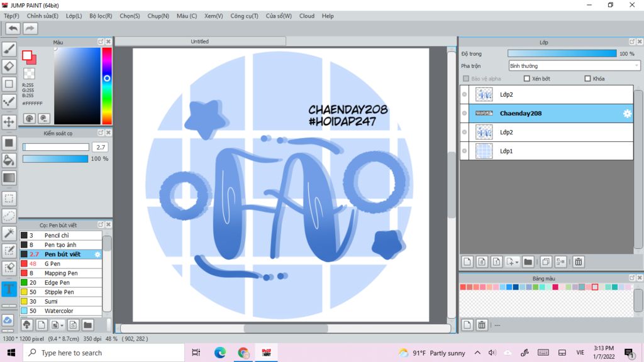Select the Mapping Pen brush
Image resolution: width=644 pixels, height=362 pixels.
tap(61, 273)
